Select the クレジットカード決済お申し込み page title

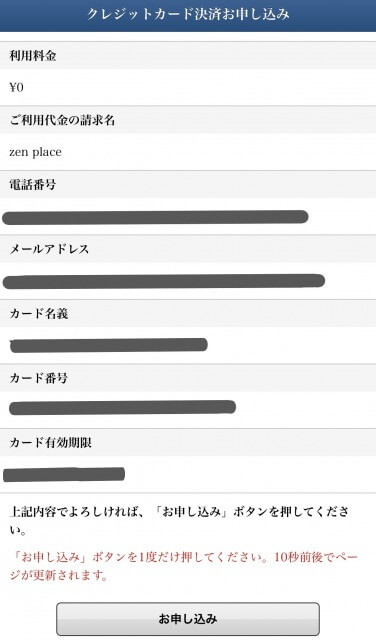(188, 14)
